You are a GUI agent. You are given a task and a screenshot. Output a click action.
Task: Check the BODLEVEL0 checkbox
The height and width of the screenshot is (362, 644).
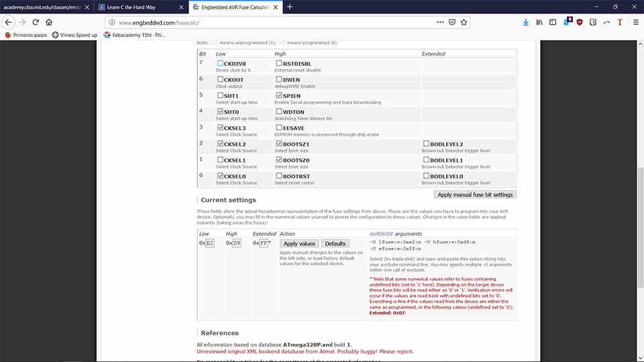coord(426,176)
